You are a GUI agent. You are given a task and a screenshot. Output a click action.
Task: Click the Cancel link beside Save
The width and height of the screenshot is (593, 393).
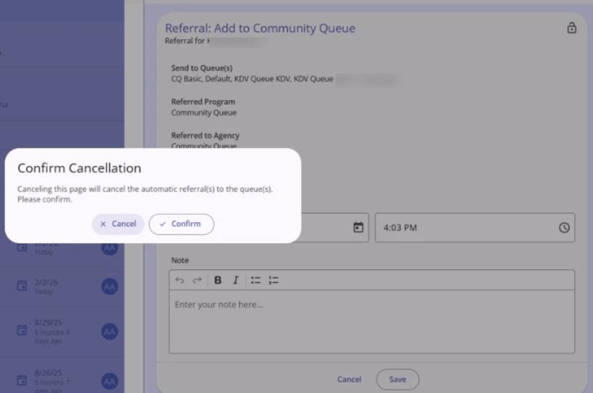point(349,379)
